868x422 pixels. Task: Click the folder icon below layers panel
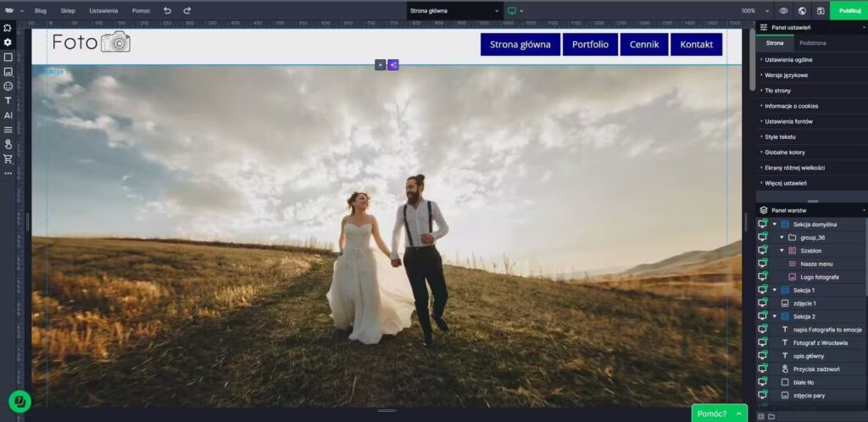[x=771, y=416]
